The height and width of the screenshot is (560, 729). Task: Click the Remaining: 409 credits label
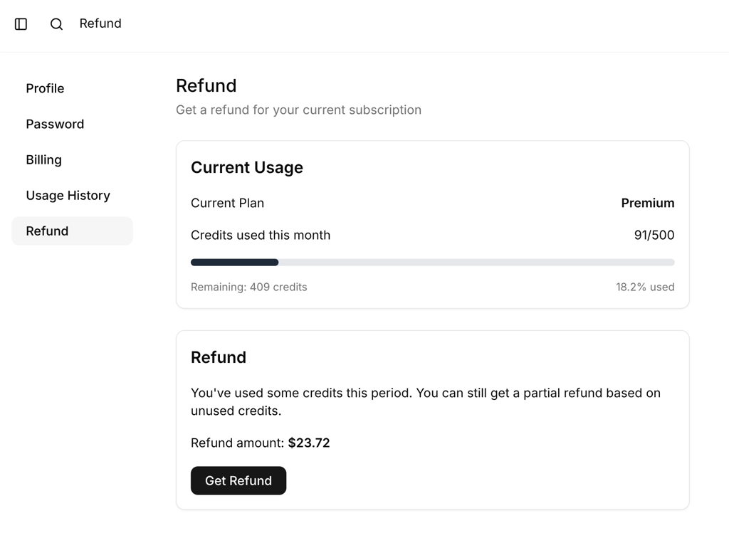click(248, 287)
